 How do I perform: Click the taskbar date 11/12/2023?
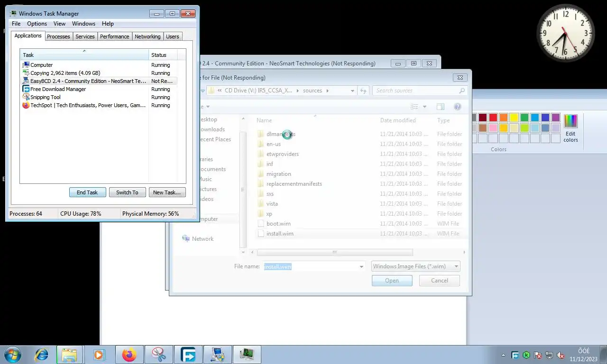(x=583, y=359)
